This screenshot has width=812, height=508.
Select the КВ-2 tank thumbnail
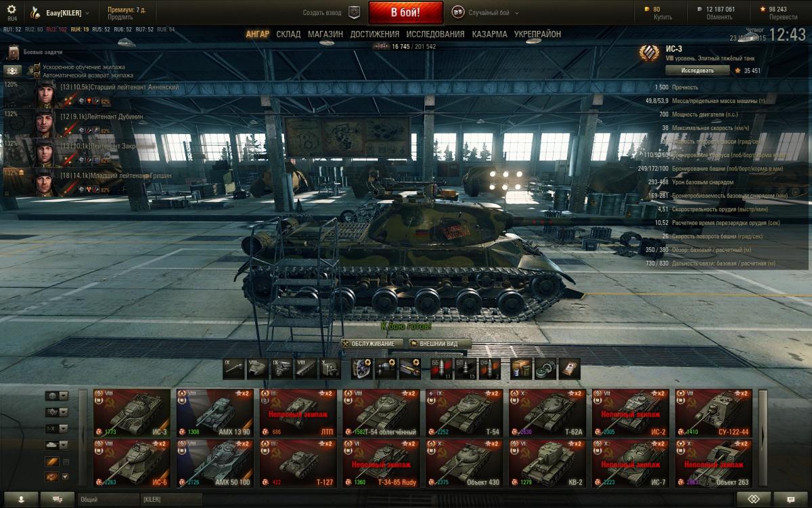tap(547, 463)
